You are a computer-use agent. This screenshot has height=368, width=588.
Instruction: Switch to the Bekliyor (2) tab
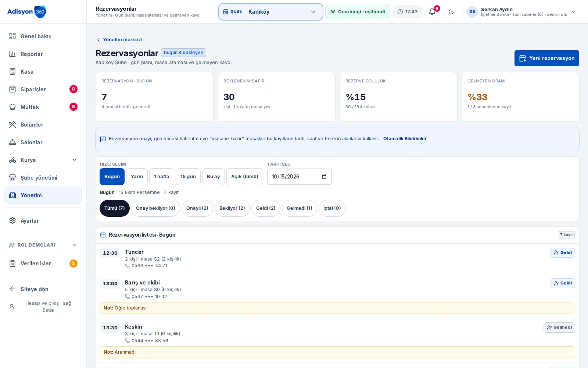(232, 208)
